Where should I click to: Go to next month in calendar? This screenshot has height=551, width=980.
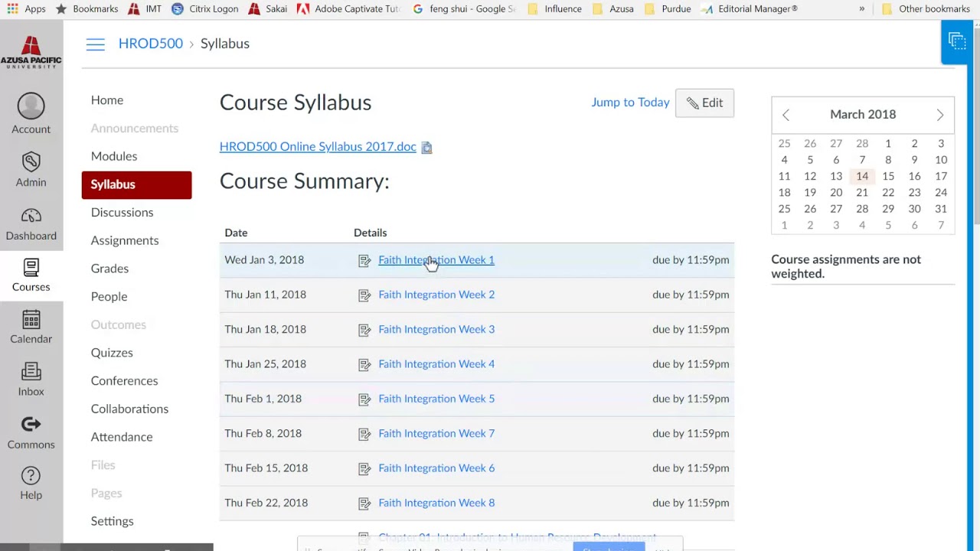(x=940, y=115)
